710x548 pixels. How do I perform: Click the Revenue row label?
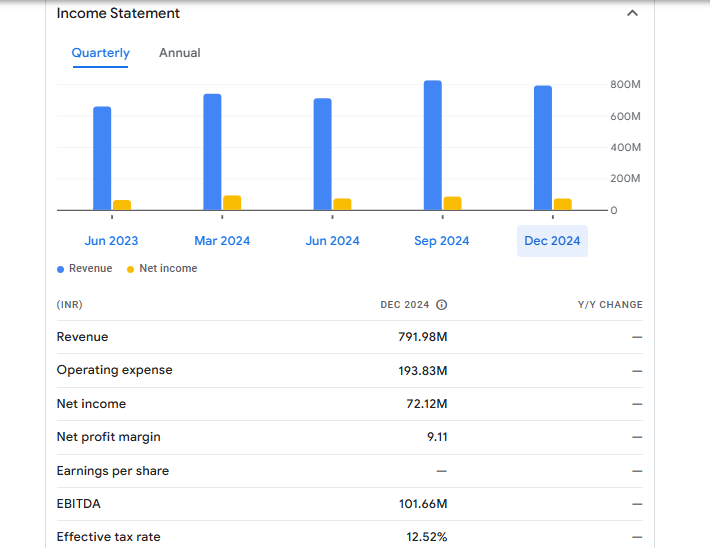click(82, 337)
